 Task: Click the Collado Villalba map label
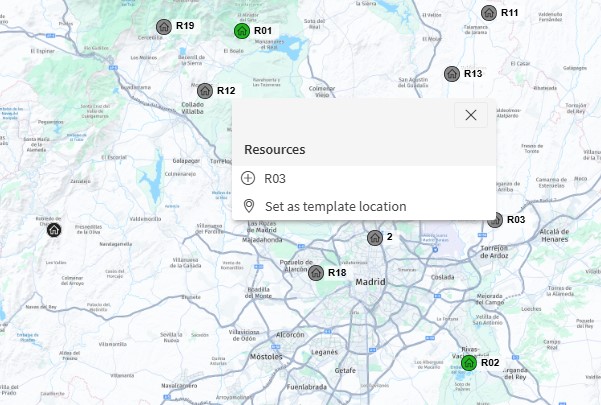192,108
